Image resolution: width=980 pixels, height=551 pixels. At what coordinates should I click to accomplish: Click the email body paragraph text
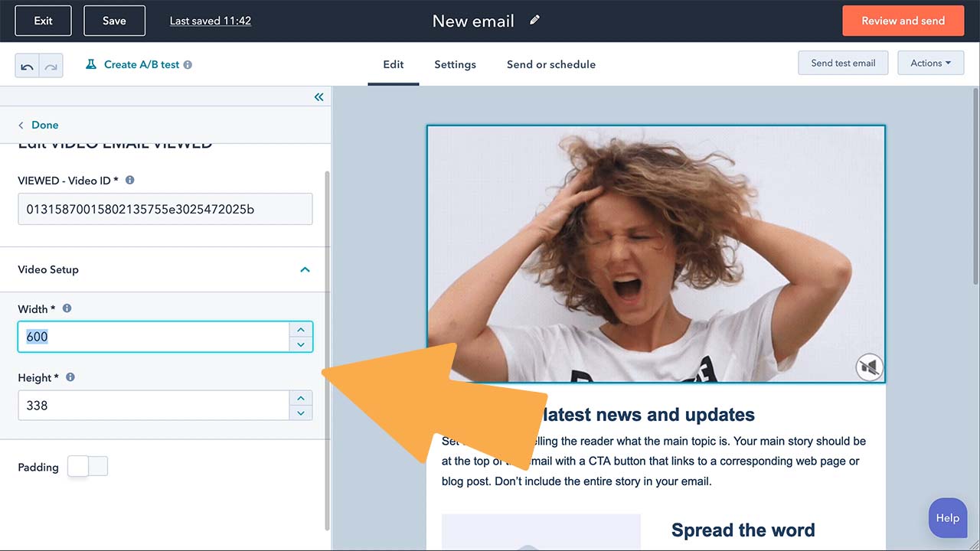[x=654, y=461]
